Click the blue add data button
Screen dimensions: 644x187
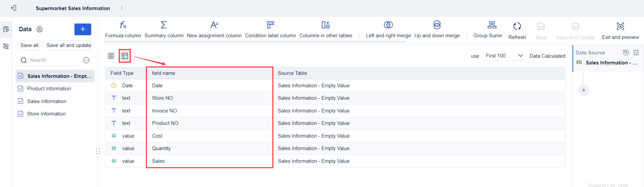(83, 30)
